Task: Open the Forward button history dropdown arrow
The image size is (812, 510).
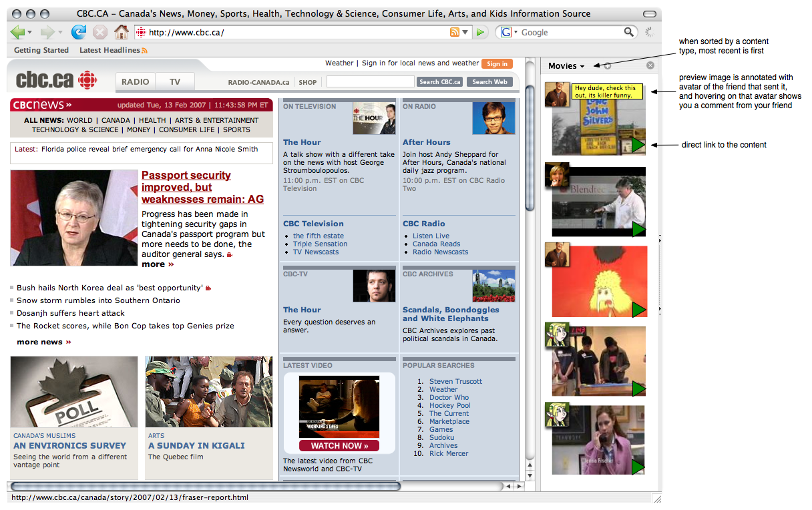Action: coord(60,32)
